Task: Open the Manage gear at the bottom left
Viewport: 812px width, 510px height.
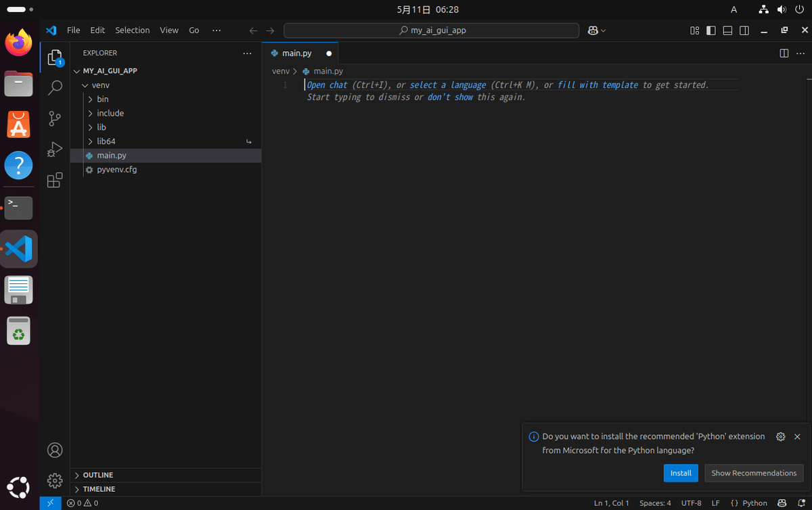Action: coord(55,480)
